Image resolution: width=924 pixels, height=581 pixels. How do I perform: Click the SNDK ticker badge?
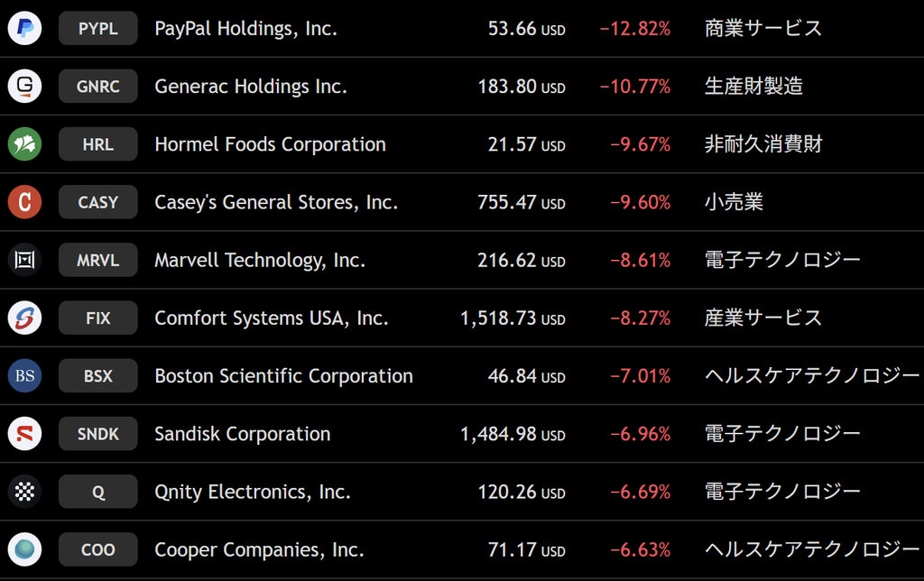click(97, 434)
